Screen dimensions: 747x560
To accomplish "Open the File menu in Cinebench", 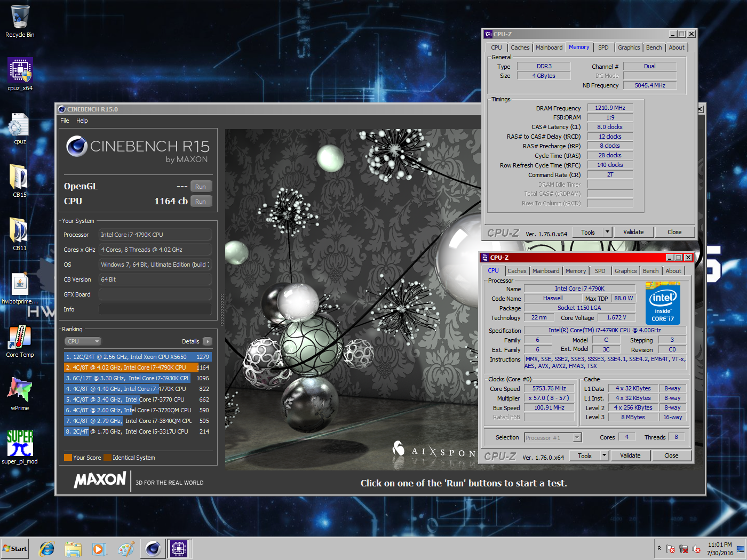I will click(65, 121).
